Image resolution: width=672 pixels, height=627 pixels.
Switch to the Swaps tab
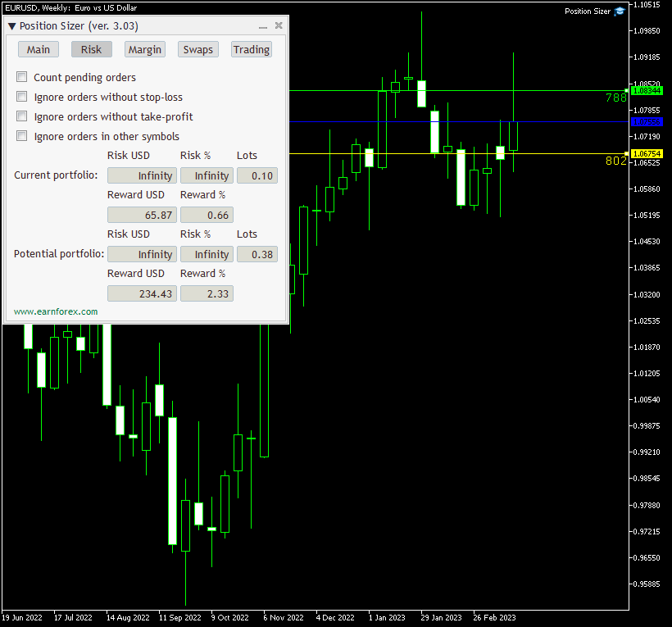point(198,49)
